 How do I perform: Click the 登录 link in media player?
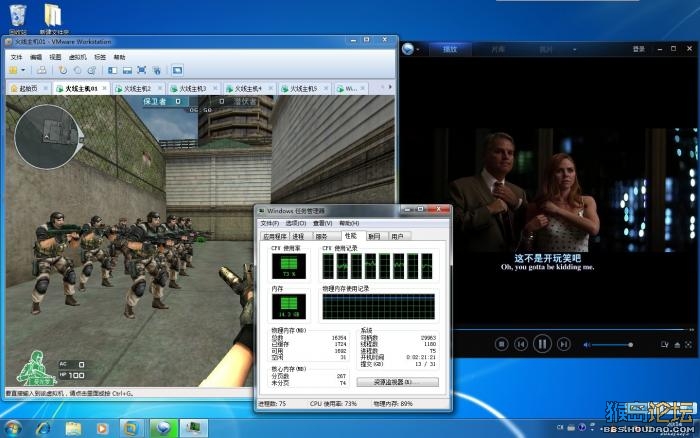coord(638,49)
